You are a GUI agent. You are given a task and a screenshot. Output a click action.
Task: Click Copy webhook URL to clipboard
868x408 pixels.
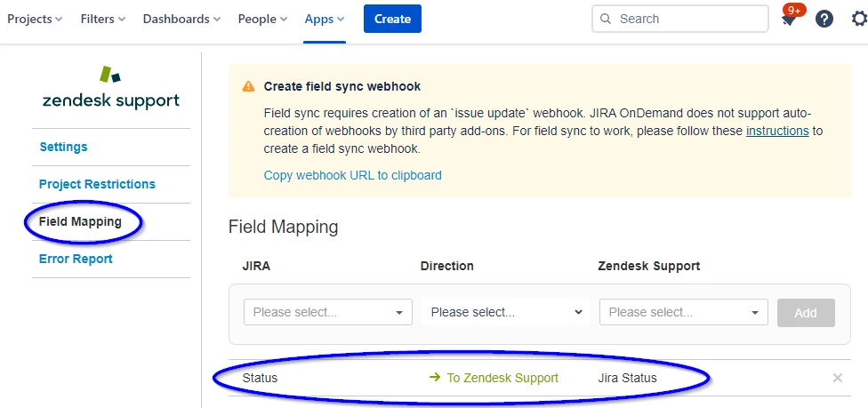pyautogui.click(x=352, y=175)
